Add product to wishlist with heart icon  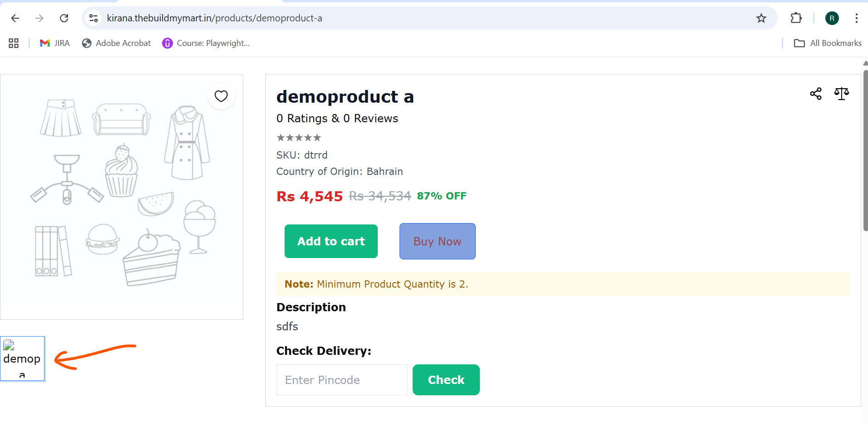(221, 96)
